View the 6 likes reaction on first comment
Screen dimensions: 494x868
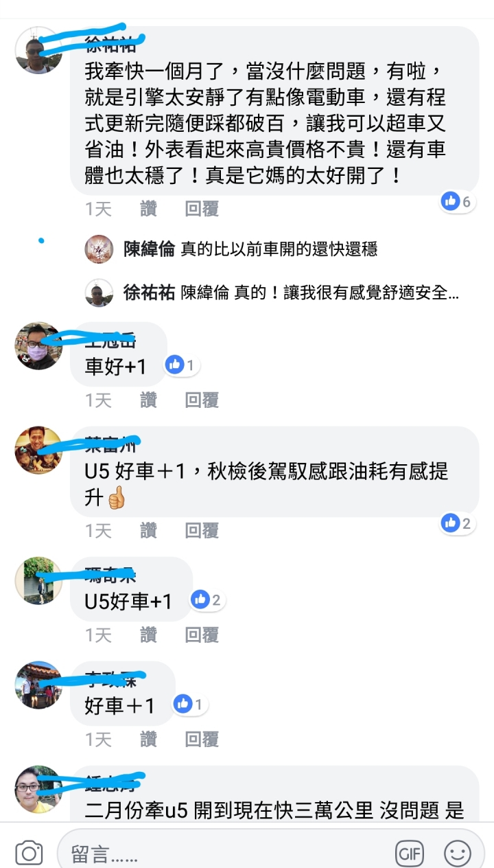[458, 201]
